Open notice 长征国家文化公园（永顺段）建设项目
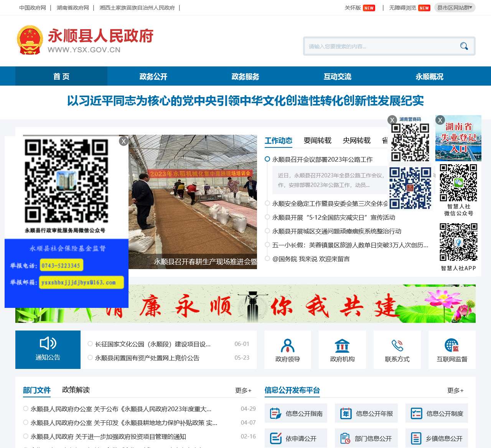 tap(153, 344)
